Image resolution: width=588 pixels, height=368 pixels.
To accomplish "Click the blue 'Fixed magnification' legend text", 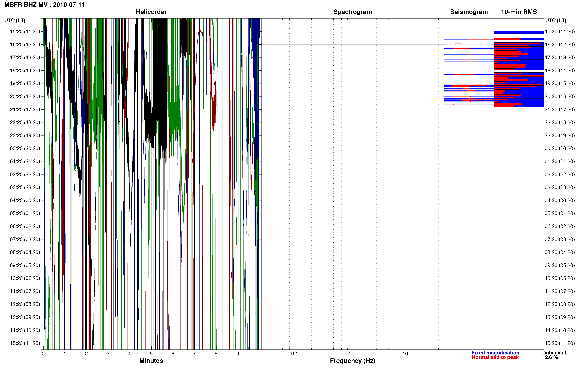I will point(495,353).
